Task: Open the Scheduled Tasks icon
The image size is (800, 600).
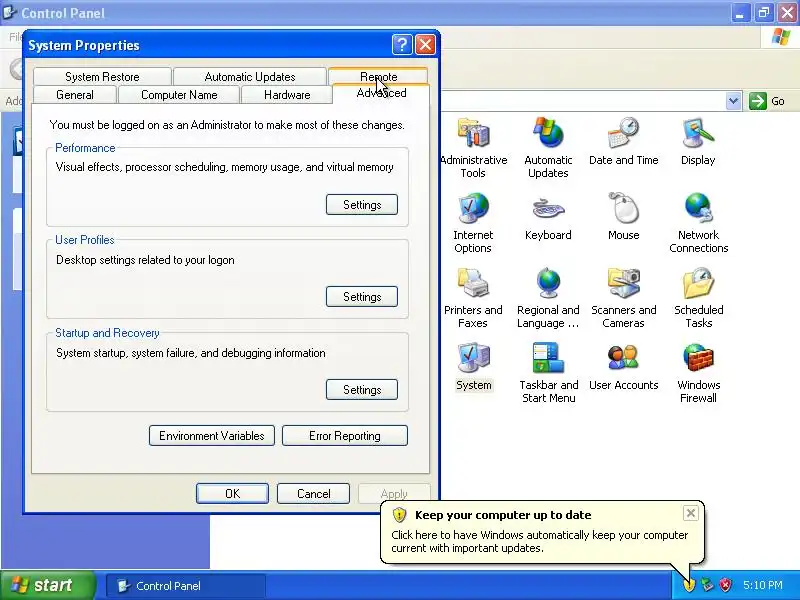Action: tap(698, 298)
